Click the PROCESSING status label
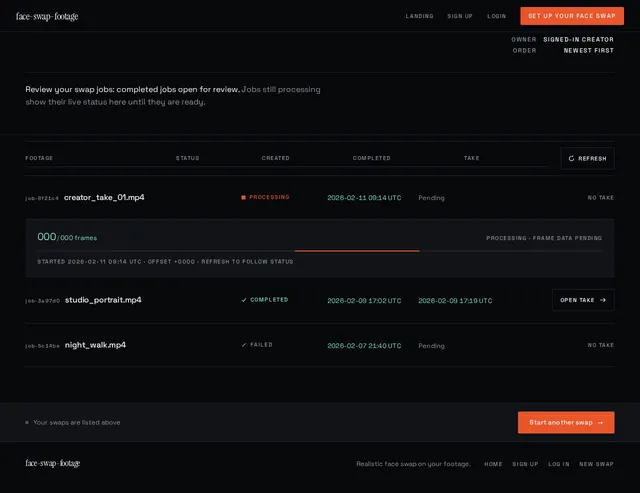 tap(269, 197)
